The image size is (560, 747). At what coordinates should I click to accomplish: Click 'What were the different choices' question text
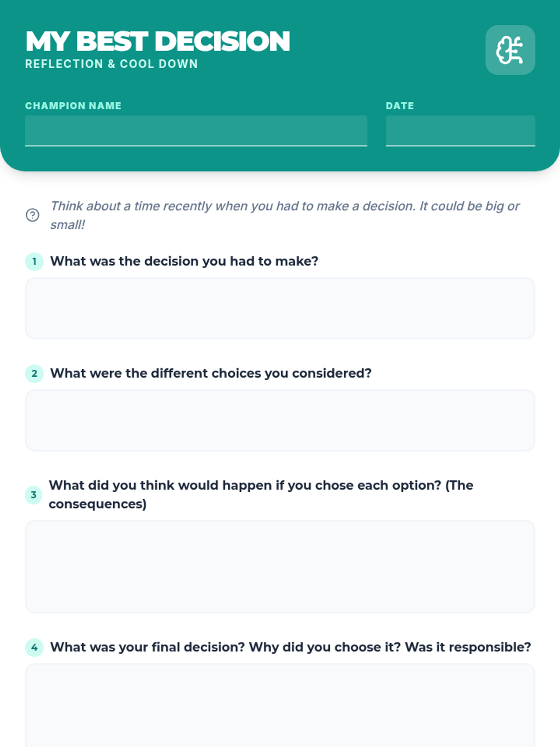[x=211, y=373]
